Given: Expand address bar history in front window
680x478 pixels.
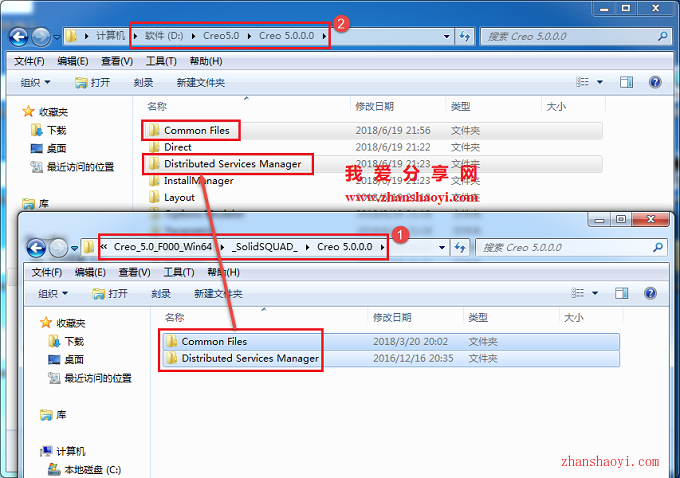Looking at the screenshot, I should (x=442, y=248).
